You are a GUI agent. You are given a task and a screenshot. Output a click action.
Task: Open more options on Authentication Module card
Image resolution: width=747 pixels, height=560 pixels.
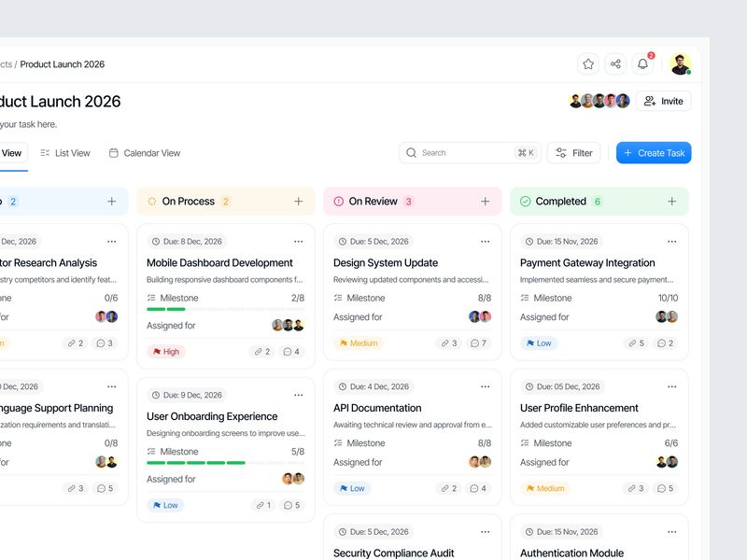[671, 532]
